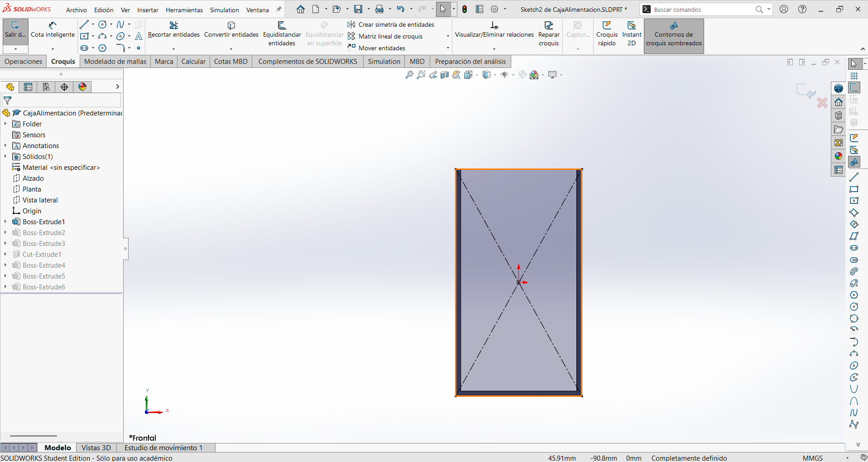Select the straight Slot tool in ribbon
Screen dimensions: 868x462
coord(84,48)
